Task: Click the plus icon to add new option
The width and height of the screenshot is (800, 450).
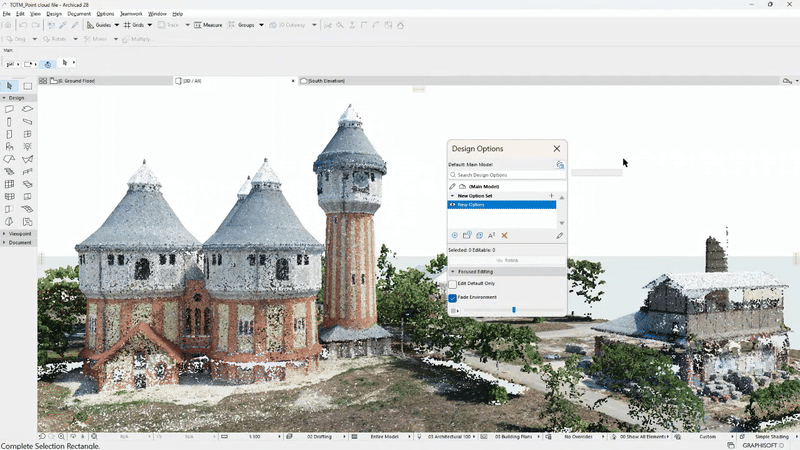Action: coord(551,196)
